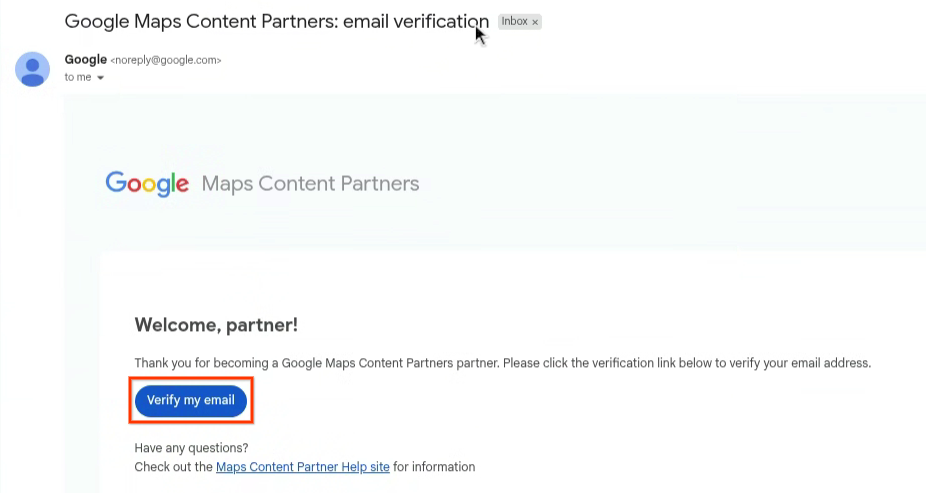Click the "Check out the" text before the link

(173, 467)
